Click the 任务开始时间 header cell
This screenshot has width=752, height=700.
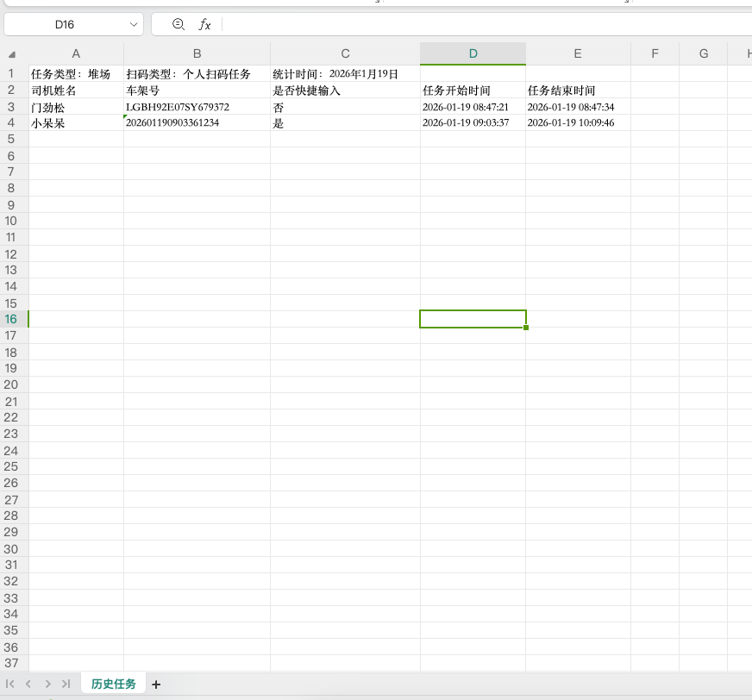[x=473, y=91]
